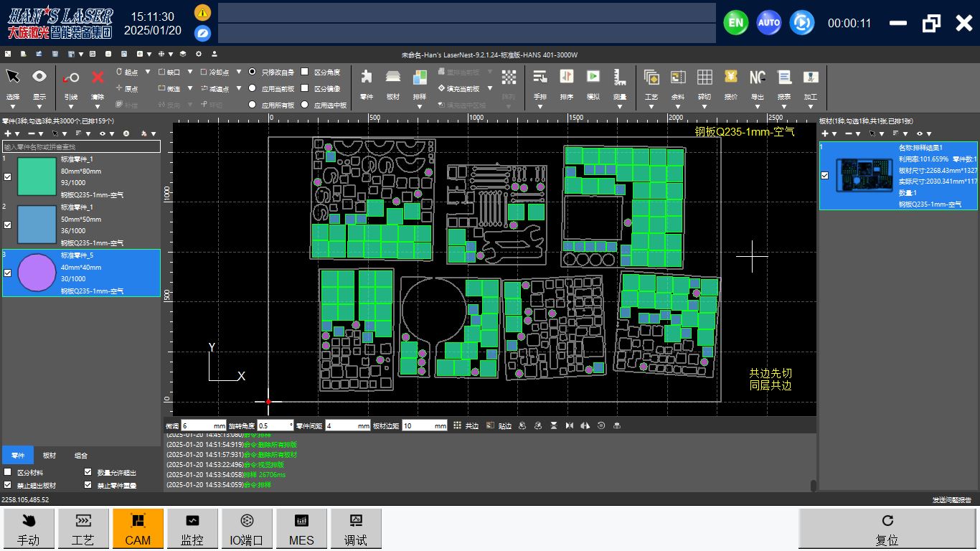Toggle the 区分材料 checkbox
Image resolution: width=980 pixels, height=551 pixels.
[x=8, y=473]
